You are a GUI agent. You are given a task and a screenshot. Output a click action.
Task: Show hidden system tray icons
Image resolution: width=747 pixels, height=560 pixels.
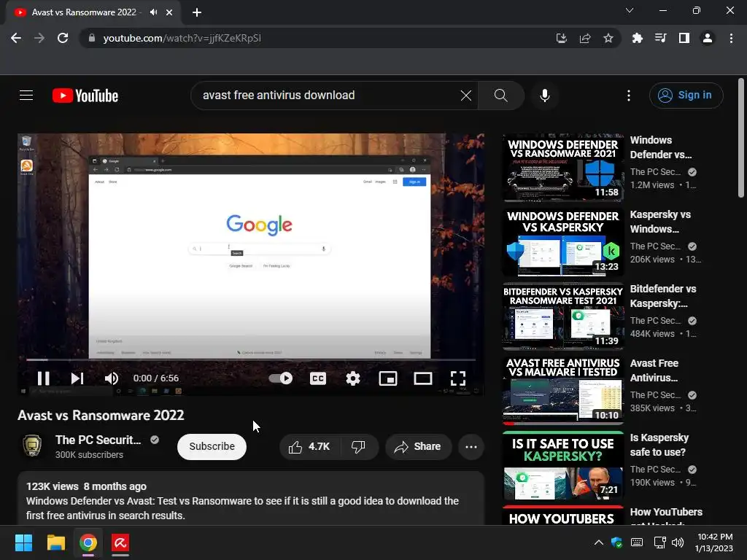pos(599,542)
